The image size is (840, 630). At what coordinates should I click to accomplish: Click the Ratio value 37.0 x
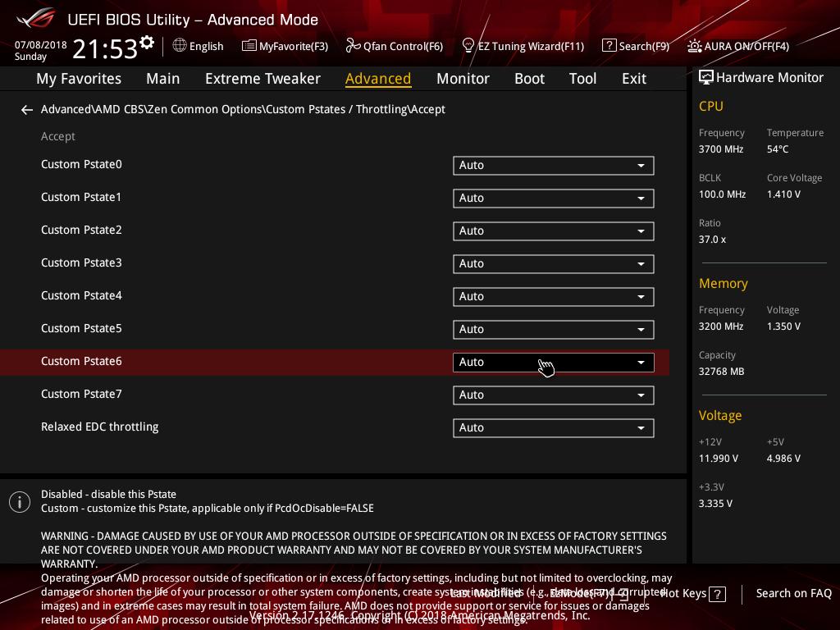(712, 240)
